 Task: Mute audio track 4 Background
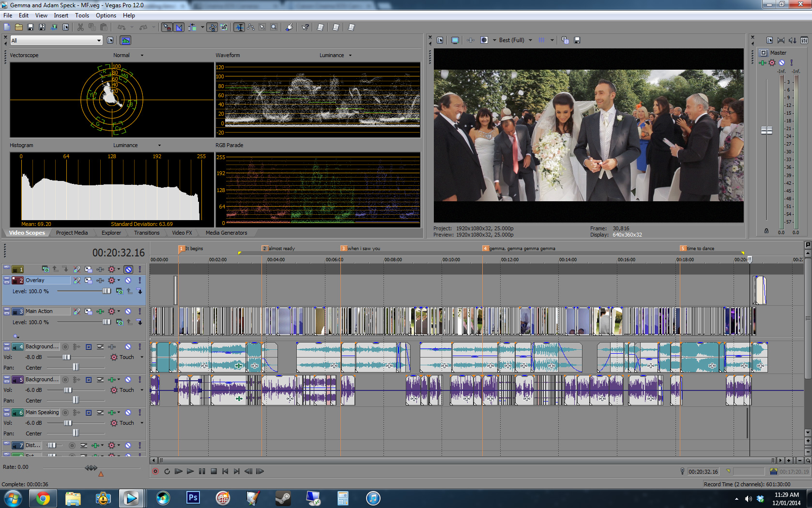point(128,346)
